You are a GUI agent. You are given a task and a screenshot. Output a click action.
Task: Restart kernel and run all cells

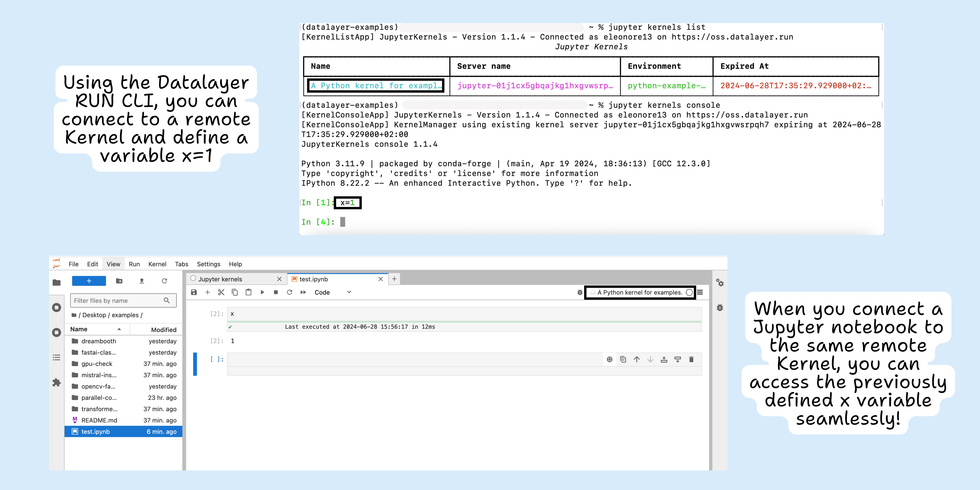point(303,292)
